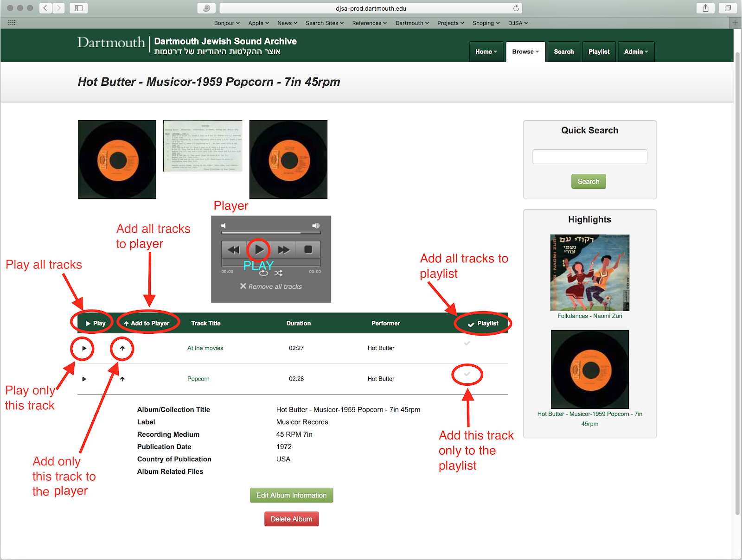Viewport: 742px width, 560px height.
Task: Add the "Popcorn" track to the player
Action: pos(122,379)
